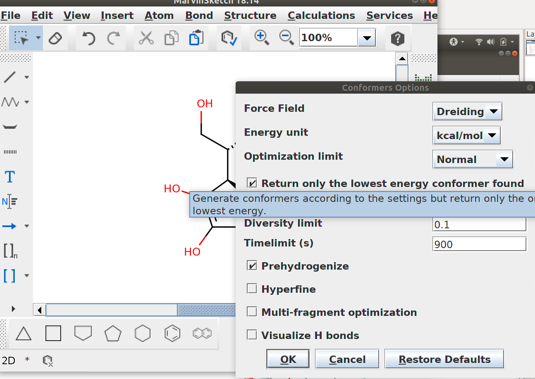Insert naphthalene template
The width and height of the screenshot is (535, 379).
pyautogui.click(x=202, y=333)
